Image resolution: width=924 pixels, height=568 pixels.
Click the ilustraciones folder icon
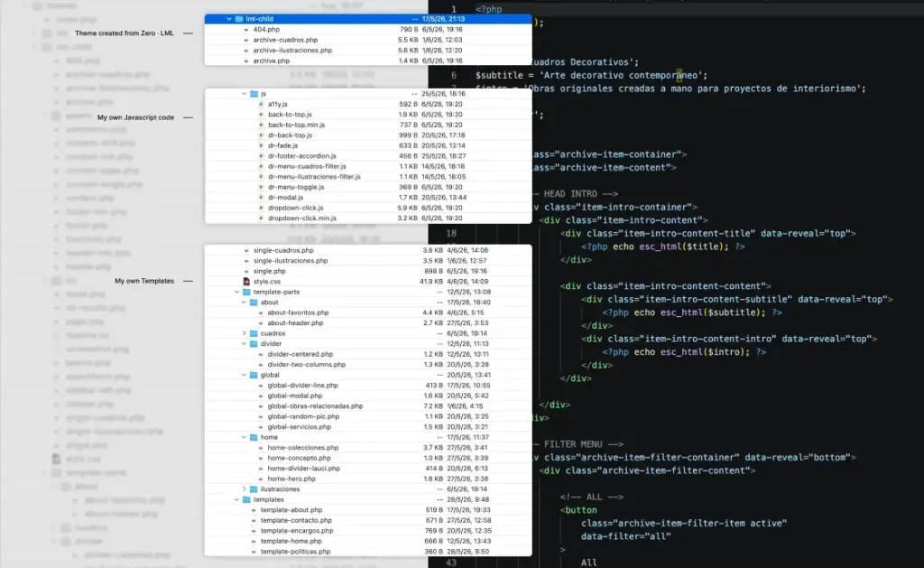tap(254, 489)
